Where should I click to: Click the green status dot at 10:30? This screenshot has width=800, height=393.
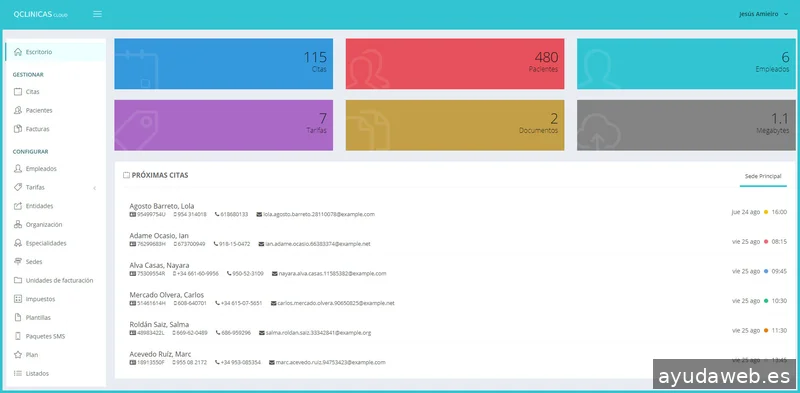click(x=766, y=301)
